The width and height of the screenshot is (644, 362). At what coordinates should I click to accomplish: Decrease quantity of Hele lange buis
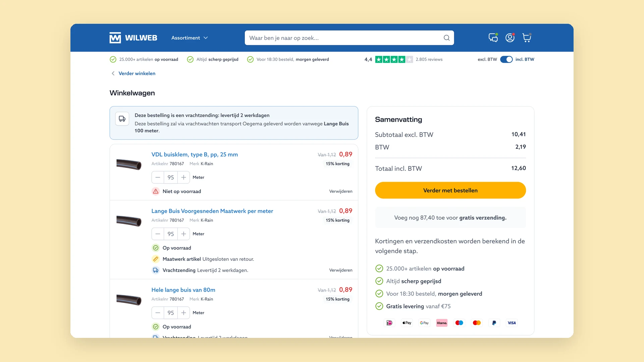[x=158, y=313]
